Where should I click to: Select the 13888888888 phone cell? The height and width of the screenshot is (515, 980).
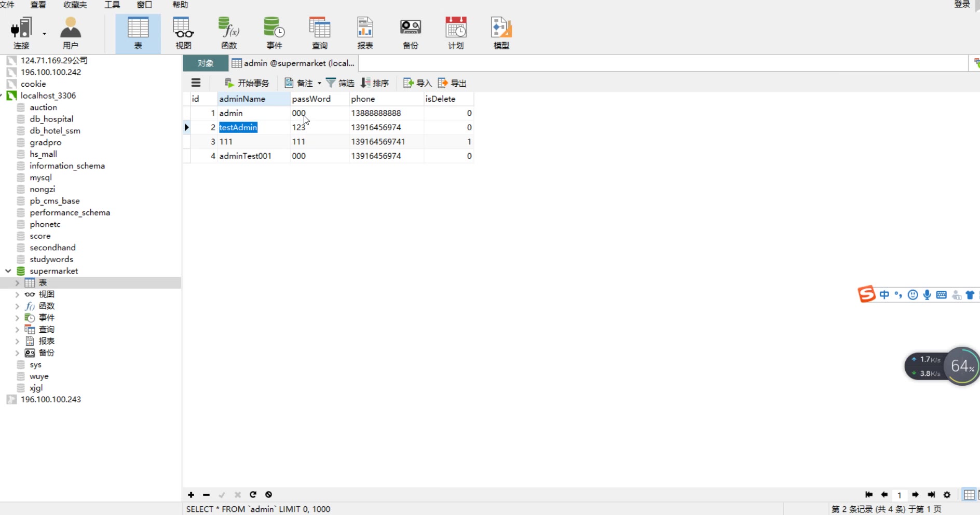(386, 113)
